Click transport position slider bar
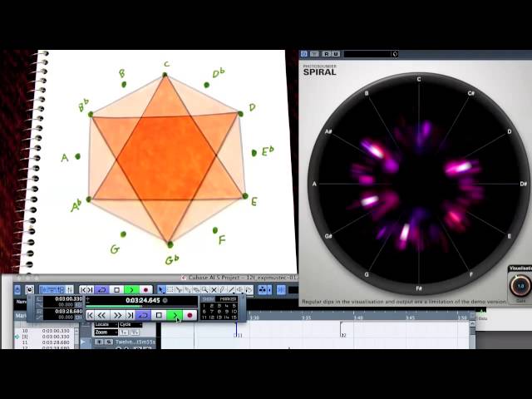The image size is (532, 399). tap(141, 306)
